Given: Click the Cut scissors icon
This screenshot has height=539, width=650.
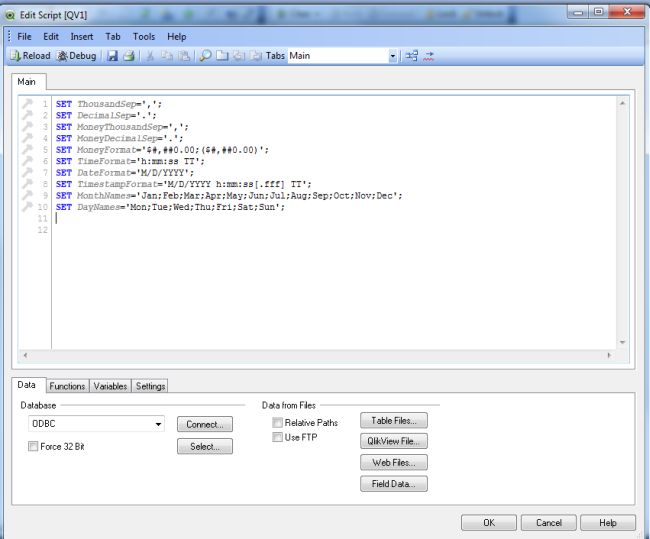Looking at the screenshot, I should tap(150, 56).
